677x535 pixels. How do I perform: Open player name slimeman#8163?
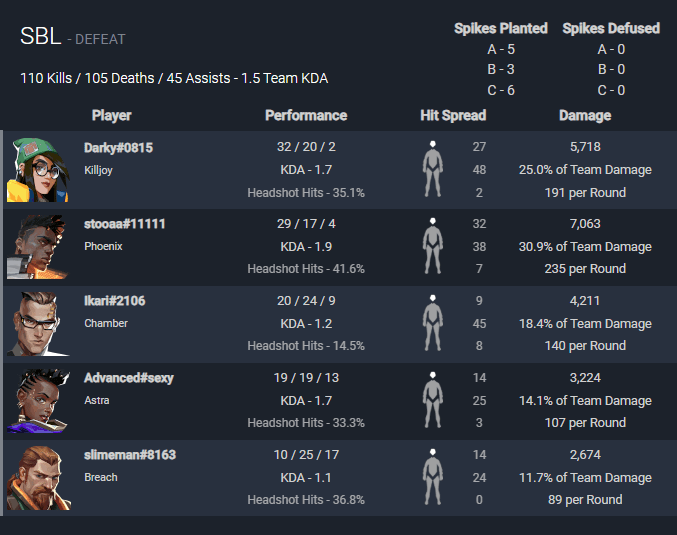tap(130, 455)
